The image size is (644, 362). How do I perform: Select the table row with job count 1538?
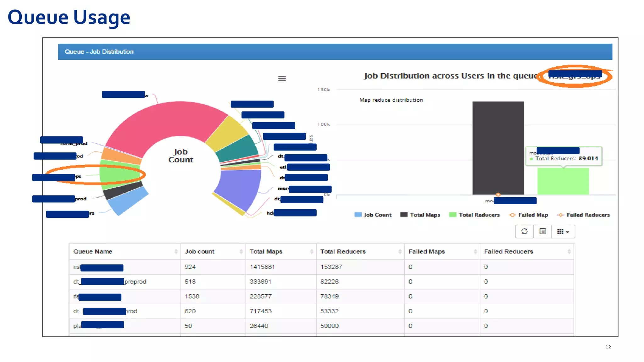(192, 296)
